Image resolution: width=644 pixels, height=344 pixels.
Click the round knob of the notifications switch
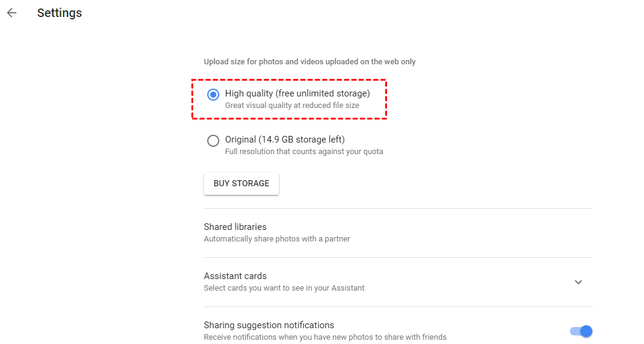click(586, 331)
